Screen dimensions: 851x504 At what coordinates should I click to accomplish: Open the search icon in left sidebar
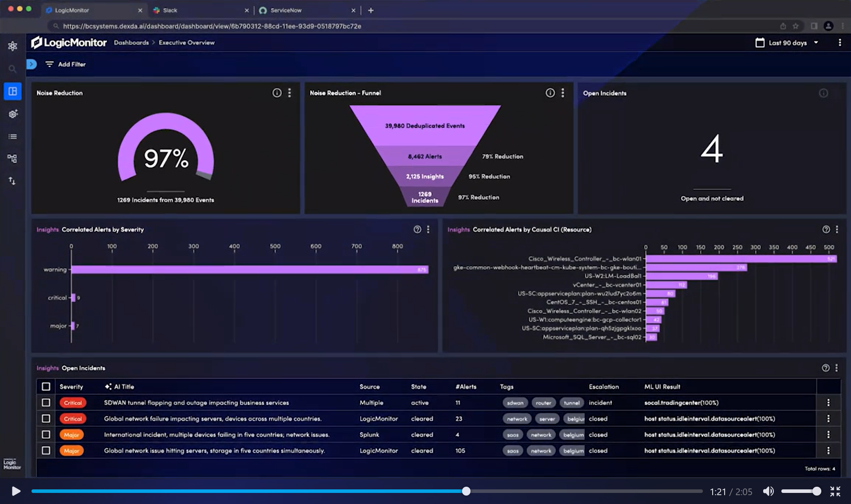(x=12, y=69)
